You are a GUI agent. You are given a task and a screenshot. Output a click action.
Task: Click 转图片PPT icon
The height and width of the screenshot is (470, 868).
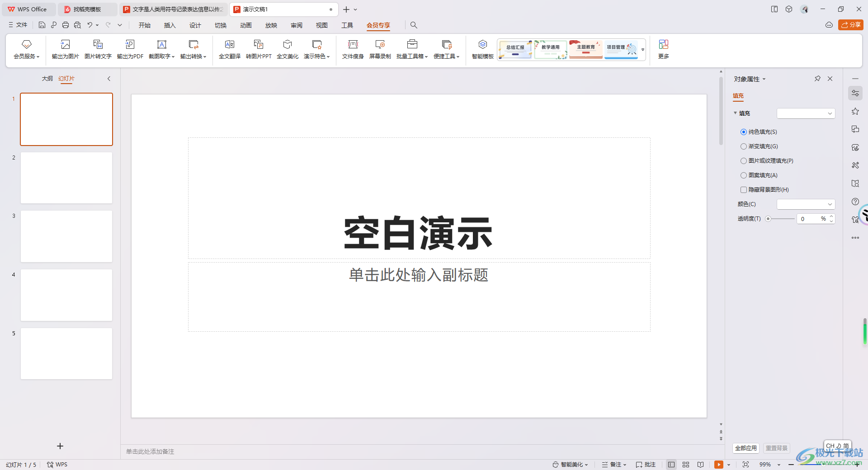(x=259, y=49)
